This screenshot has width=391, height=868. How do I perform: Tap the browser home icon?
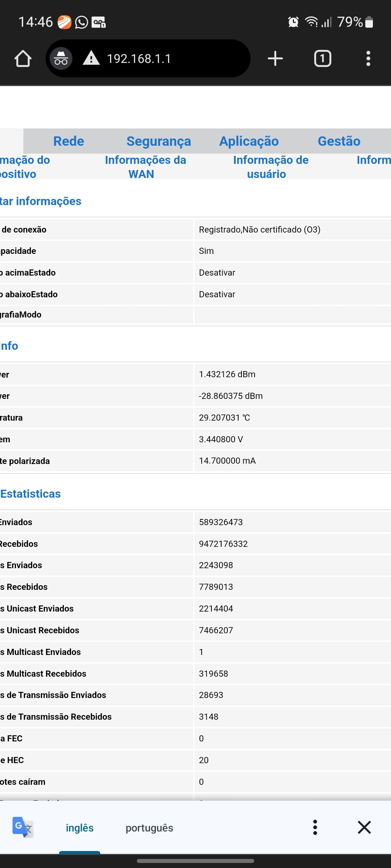point(23,59)
